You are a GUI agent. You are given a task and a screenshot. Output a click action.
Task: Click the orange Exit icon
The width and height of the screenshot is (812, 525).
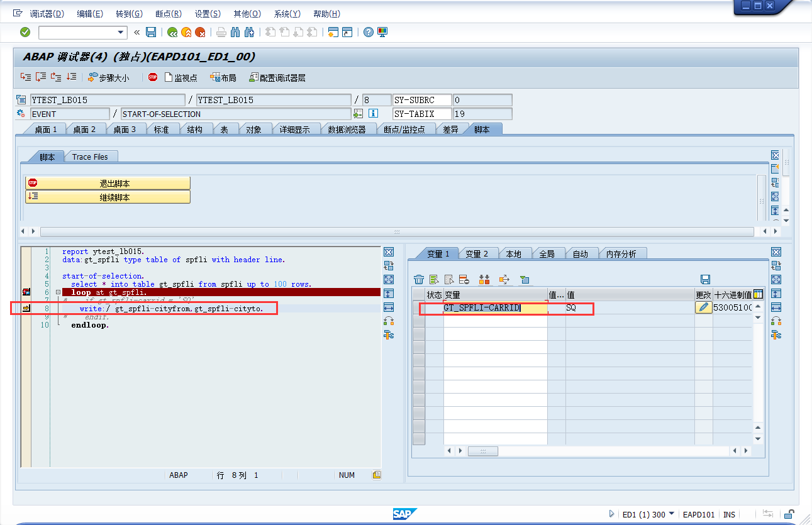(x=186, y=32)
